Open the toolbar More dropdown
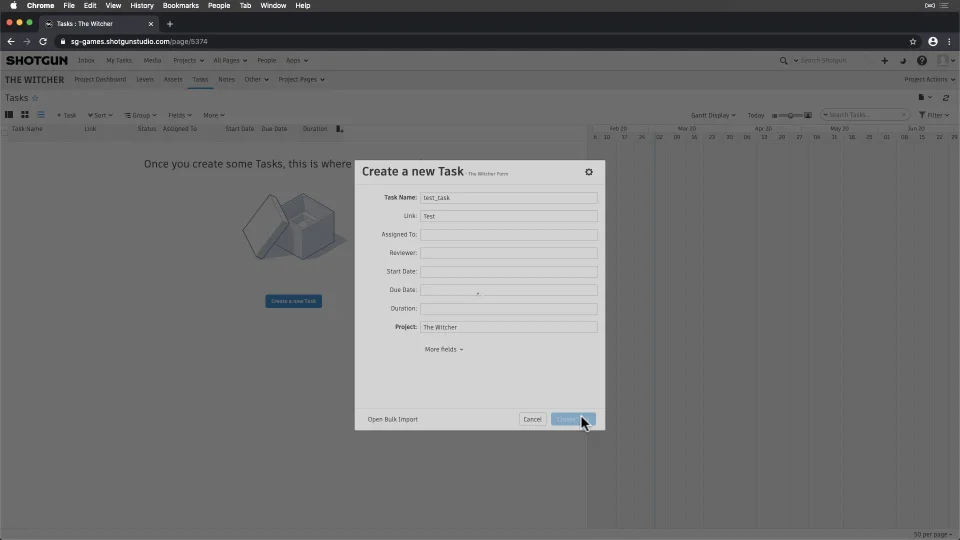960x540 pixels. pos(214,115)
